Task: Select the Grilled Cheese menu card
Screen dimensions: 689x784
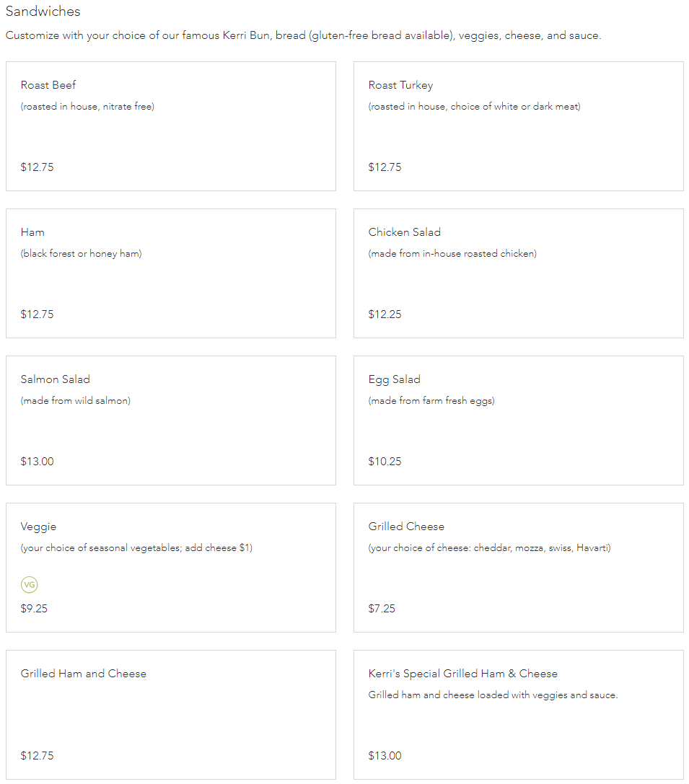Action: coord(519,568)
